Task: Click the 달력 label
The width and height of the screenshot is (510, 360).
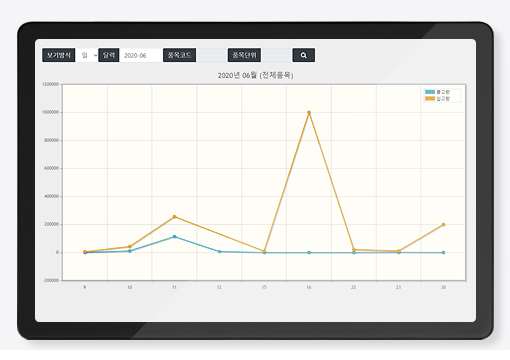Action: pos(109,55)
